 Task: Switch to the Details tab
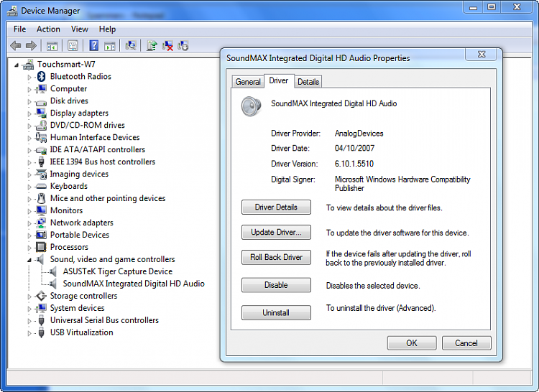(308, 82)
